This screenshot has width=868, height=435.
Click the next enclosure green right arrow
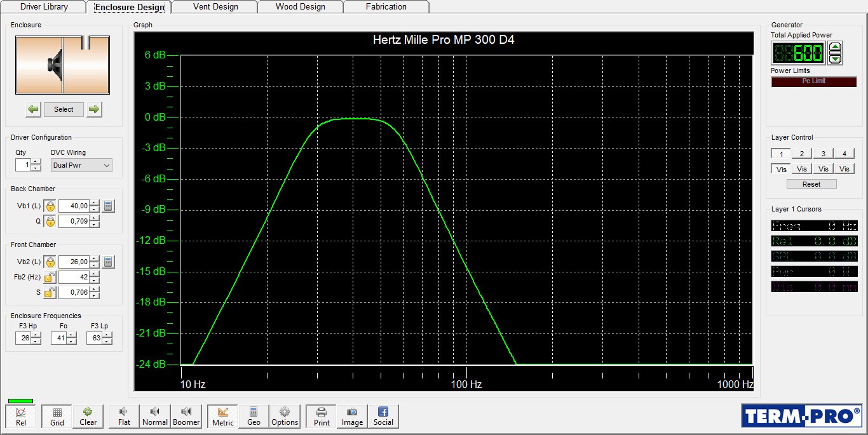[94, 109]
